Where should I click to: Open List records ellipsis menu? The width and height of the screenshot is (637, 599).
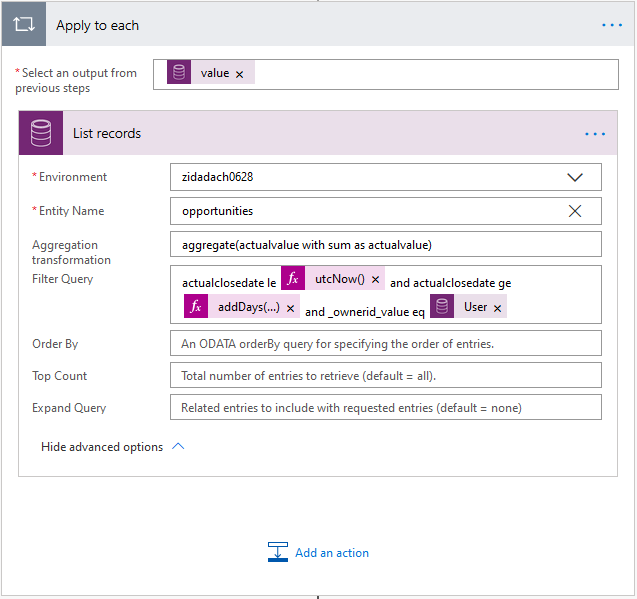pos(595,134)
